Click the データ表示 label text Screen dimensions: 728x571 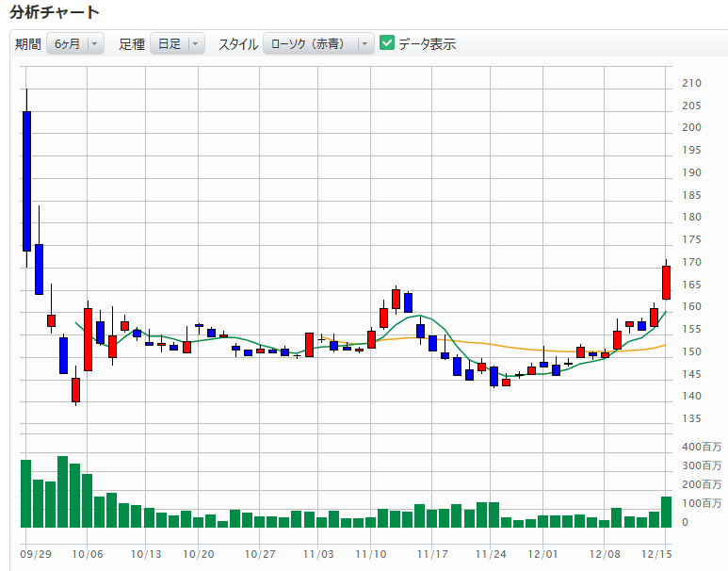tap(427, 44)
